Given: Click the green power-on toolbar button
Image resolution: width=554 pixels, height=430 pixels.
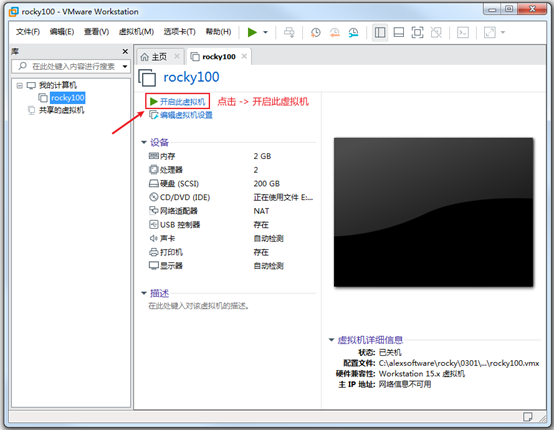Looking at the screenshot, I should pos(252,33).
